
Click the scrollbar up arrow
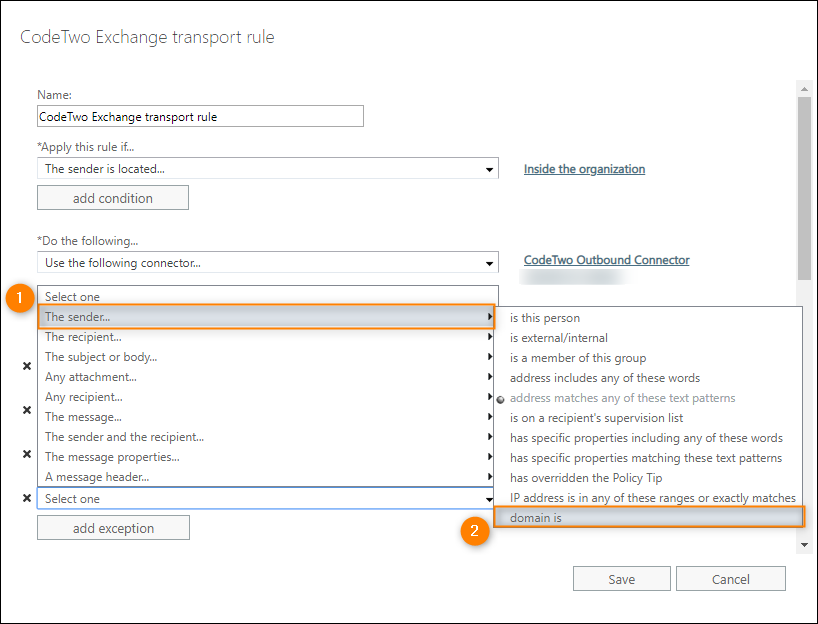805,88
